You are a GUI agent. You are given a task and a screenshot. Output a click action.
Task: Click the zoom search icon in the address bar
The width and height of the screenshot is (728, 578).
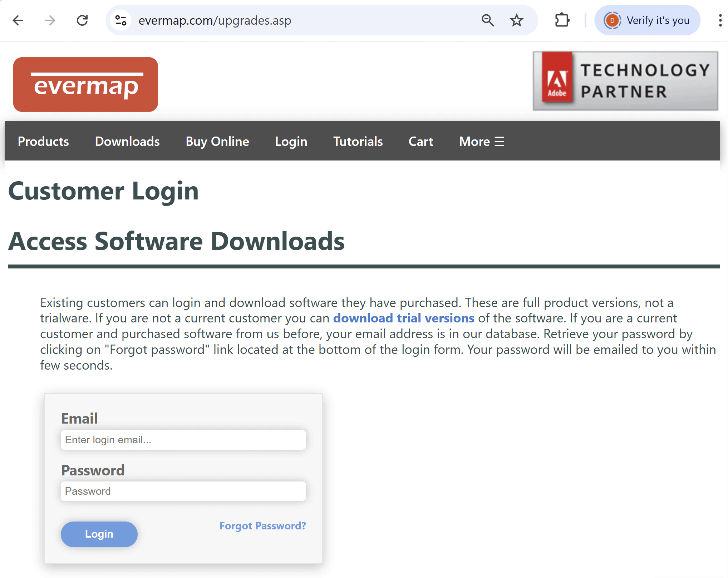[x=487, y=20]
